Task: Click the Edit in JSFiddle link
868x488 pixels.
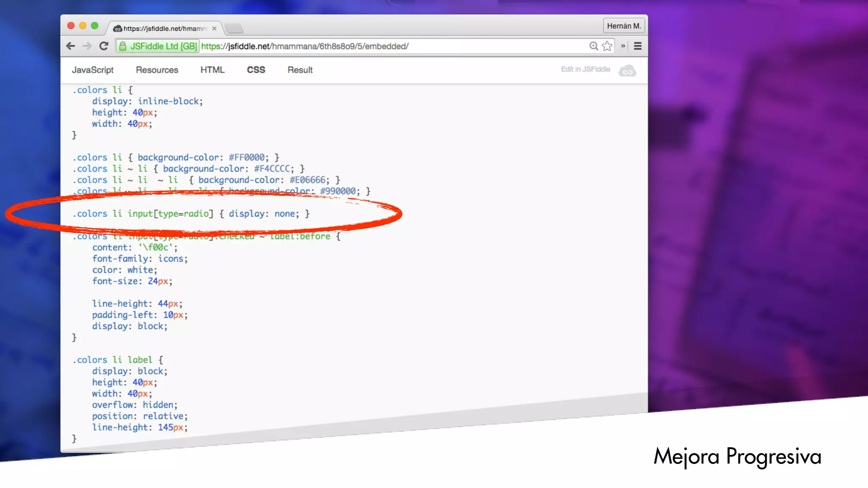Action: pos(585,69)
